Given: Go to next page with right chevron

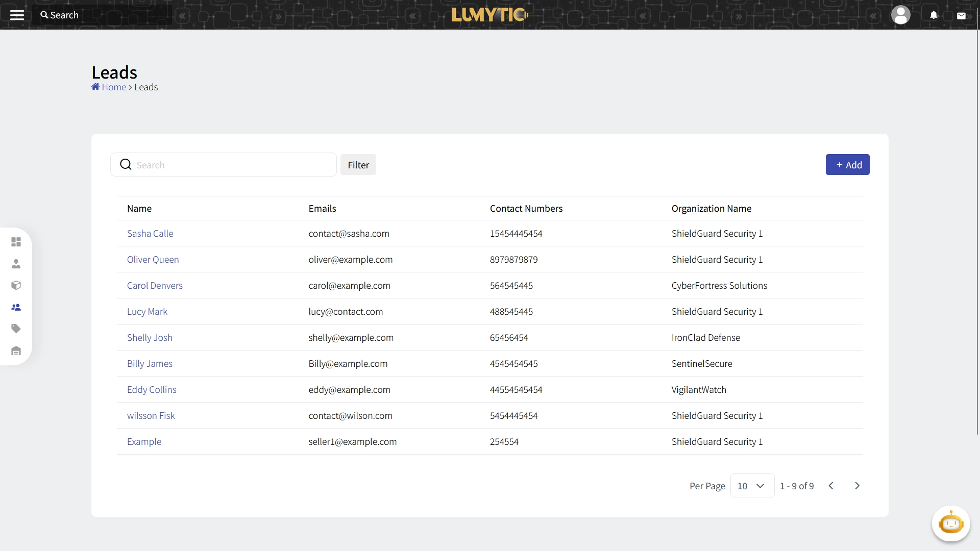Looking at the screenshot, I should tap(857, 486).
